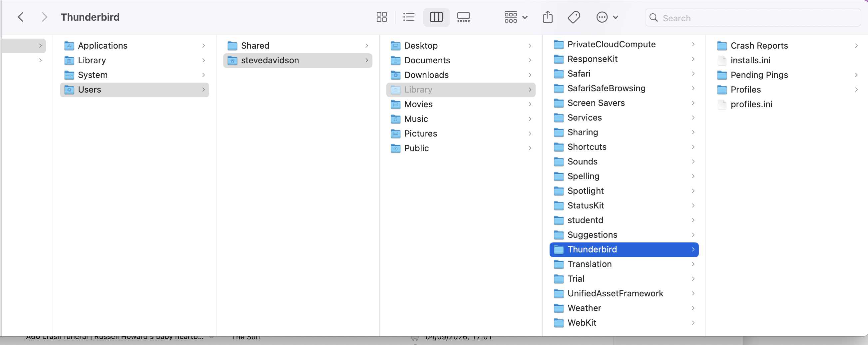Open the group-by dropdown
Viewport: 868px width, 345px height.
click(516, 17)
